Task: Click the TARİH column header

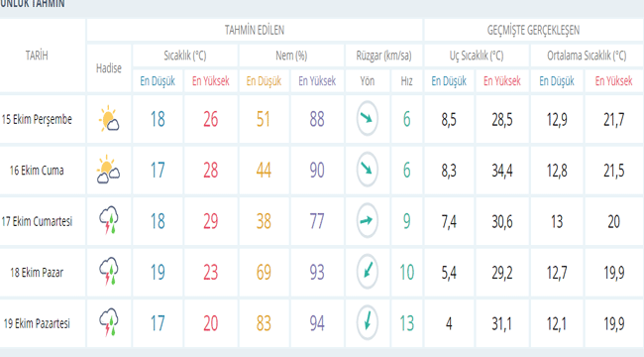Action: 37,56
